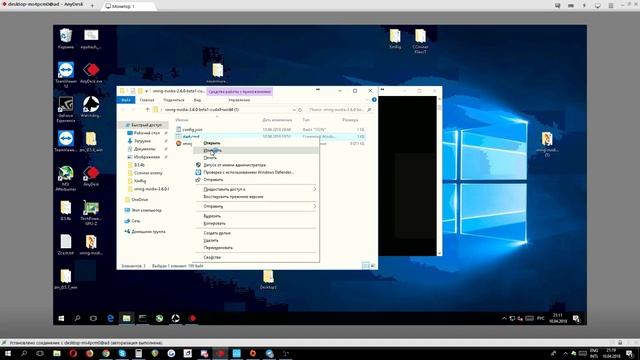Choose 'Проверка с использованием Windows Defender'
This screenshot has height=360, width=640.
click(256, 172)
